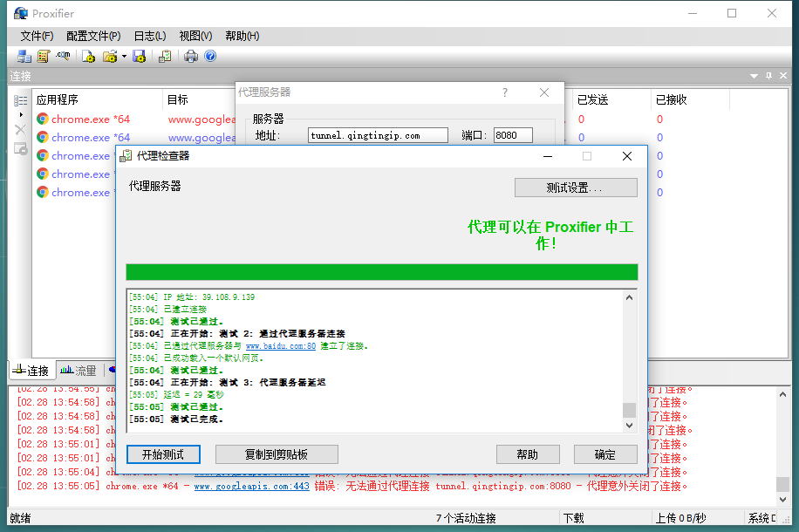Open Proxification Rules toolbar icon
This screenshot has width=799, height=532.
pos(44,56)
